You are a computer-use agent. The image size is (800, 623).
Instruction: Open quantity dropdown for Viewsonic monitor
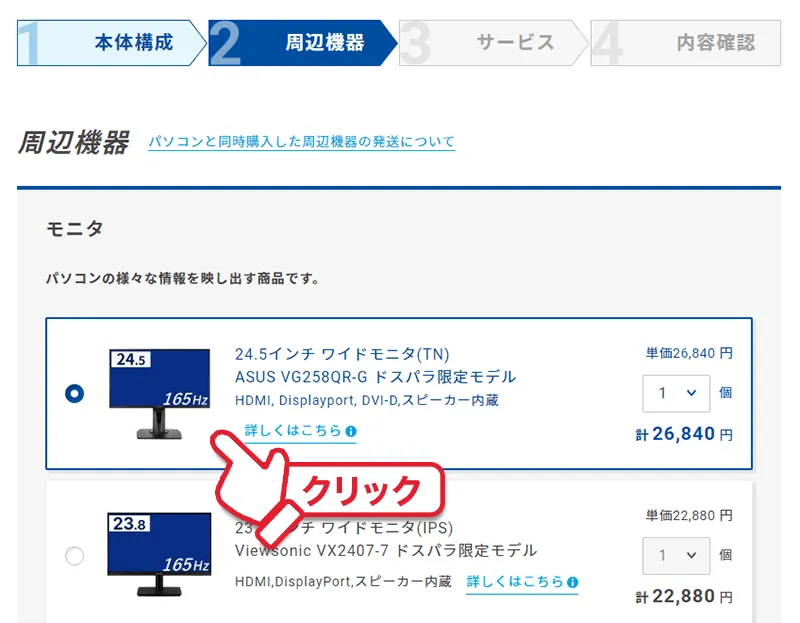(676, 556)
